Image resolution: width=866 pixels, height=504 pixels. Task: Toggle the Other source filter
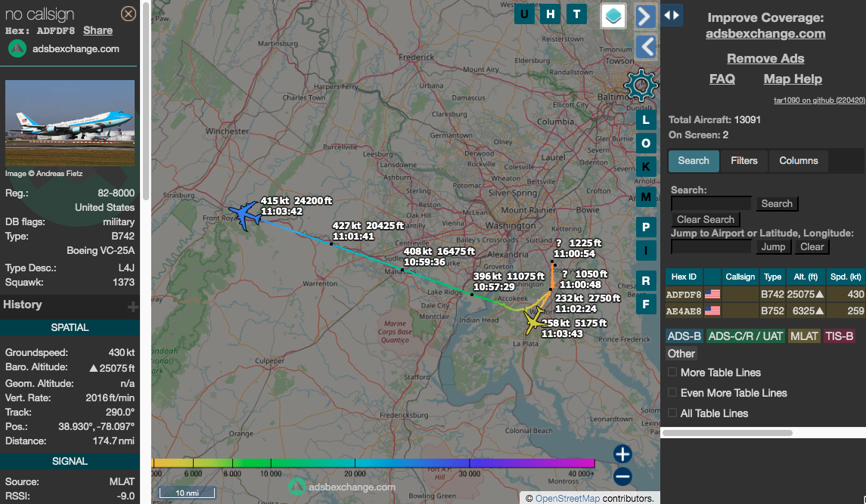(x=681, y=354)
